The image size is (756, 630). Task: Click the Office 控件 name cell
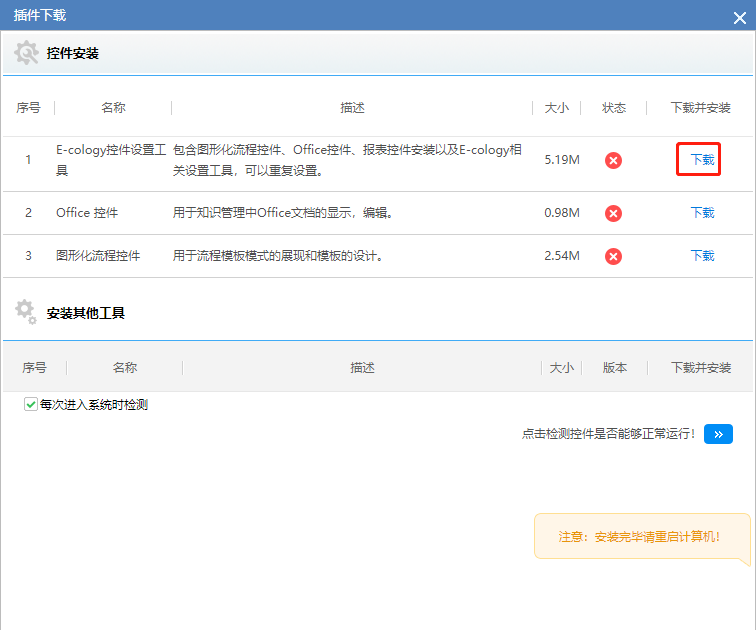87,213
